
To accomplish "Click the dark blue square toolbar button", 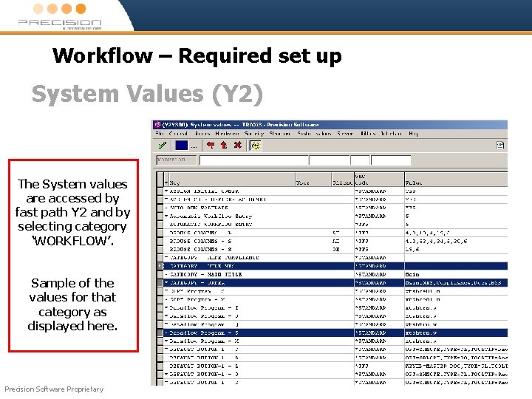I will pos(181,146).
